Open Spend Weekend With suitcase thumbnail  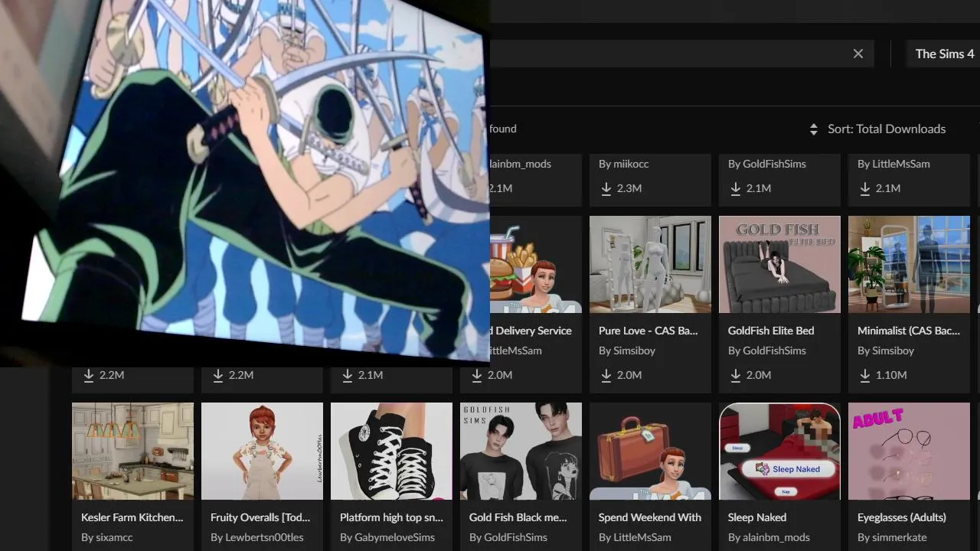pos(650,451)
